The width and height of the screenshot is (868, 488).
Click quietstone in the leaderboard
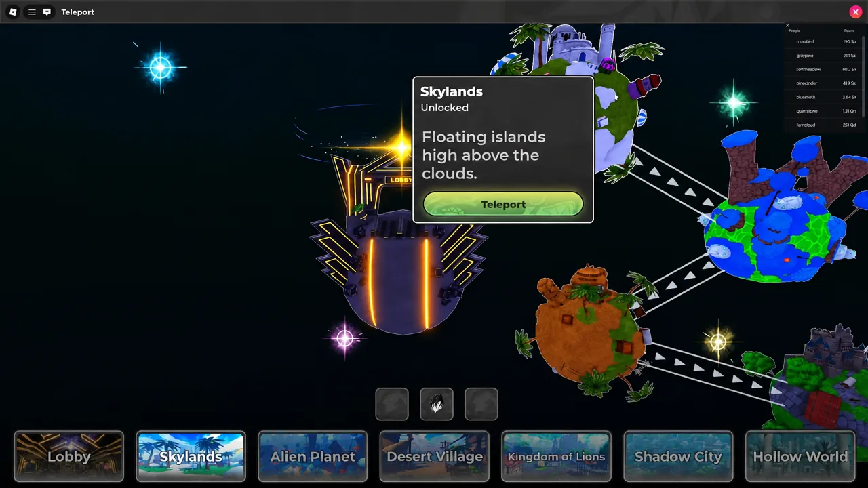807,111
